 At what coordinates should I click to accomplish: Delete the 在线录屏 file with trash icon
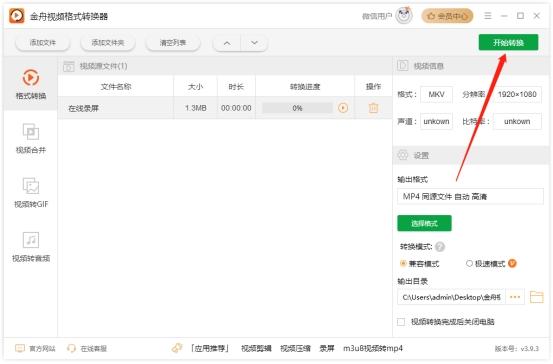tap(373, 108)
